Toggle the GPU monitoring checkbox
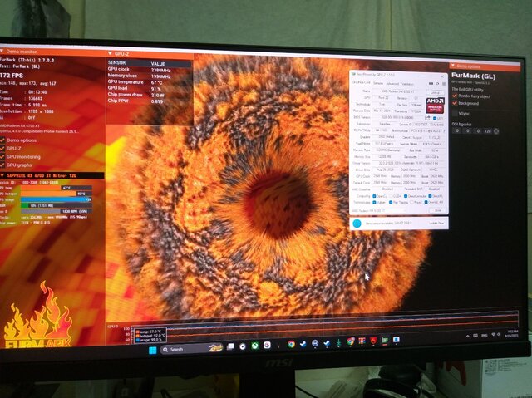 [2, 156]
